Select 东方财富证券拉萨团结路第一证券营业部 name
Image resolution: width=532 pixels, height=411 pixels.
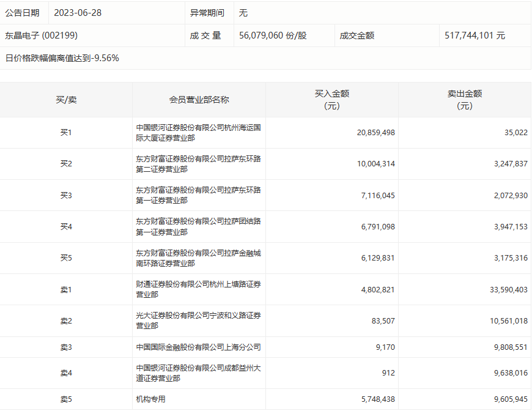[199, 227]
